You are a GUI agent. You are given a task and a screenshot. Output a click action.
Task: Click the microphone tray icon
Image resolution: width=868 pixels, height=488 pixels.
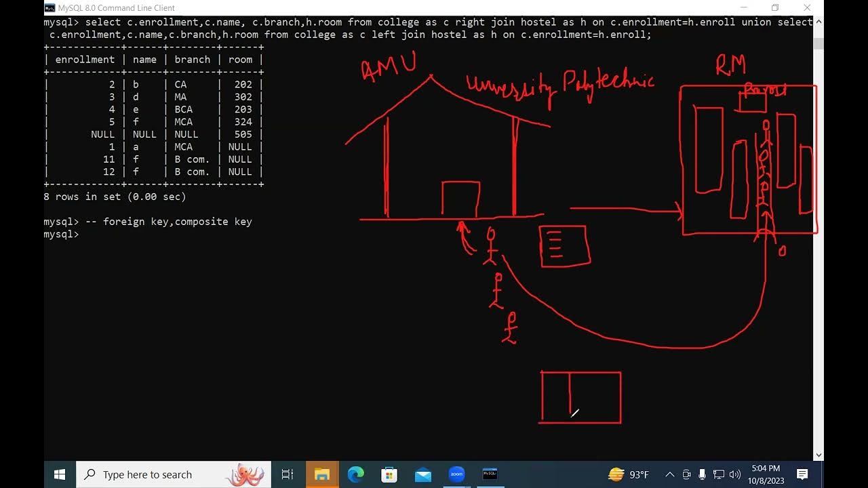[x=702, y=474]
